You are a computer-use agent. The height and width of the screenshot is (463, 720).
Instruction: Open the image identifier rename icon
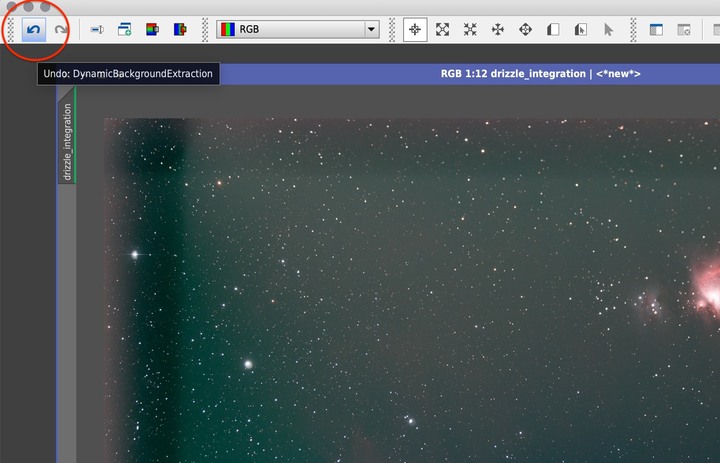[x=97, y=30]
